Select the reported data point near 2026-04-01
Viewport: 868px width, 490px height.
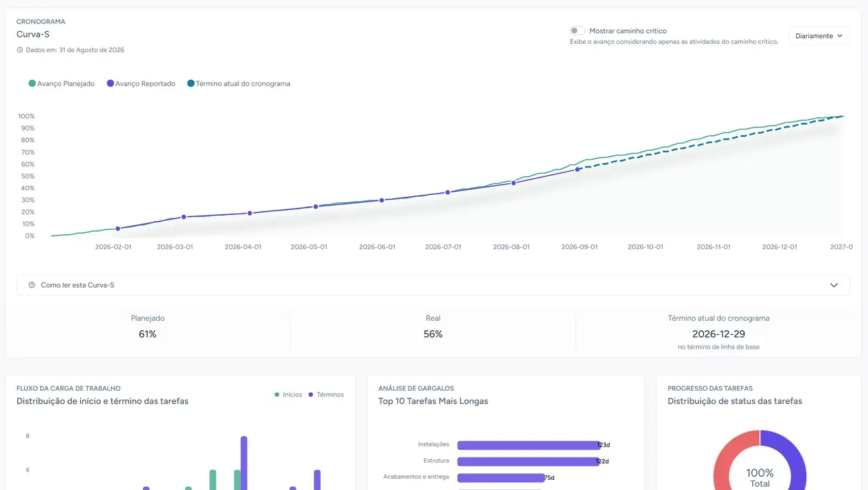pyautogui.click(x=249, y=213)
